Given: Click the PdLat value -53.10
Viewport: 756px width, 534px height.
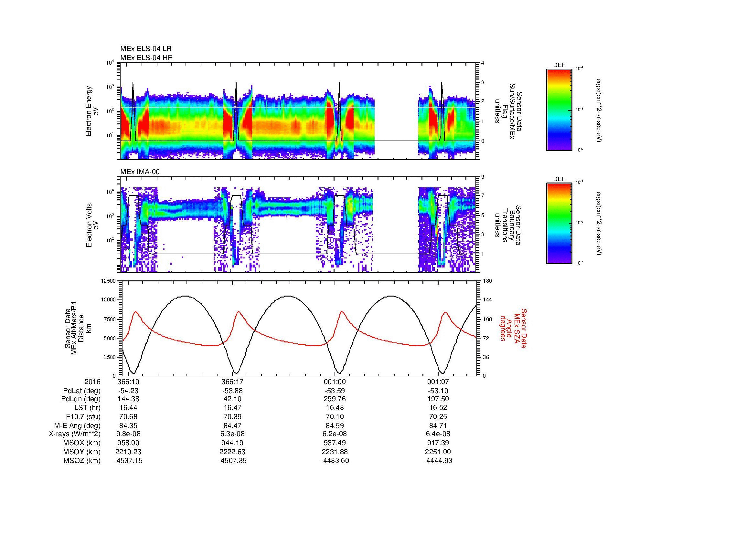Looking at the screenshot, I should pyautogui.click(x=438, y=391).
